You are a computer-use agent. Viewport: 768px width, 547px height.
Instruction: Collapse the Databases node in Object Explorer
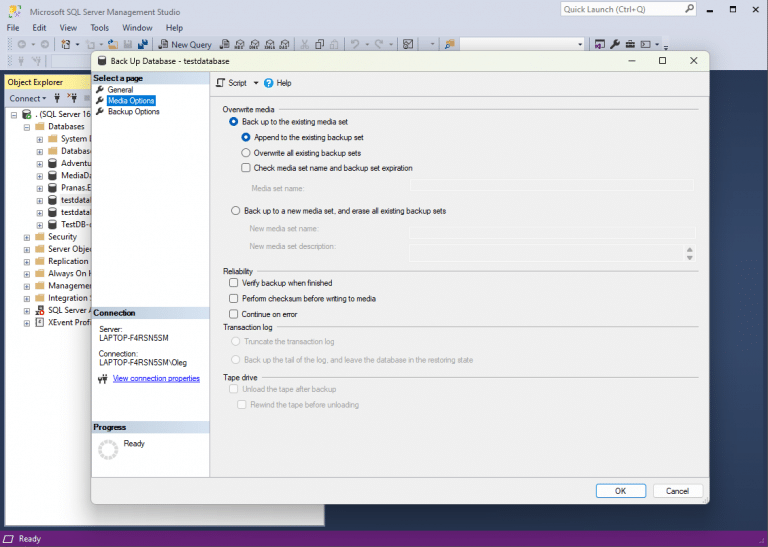click(27, 127)
